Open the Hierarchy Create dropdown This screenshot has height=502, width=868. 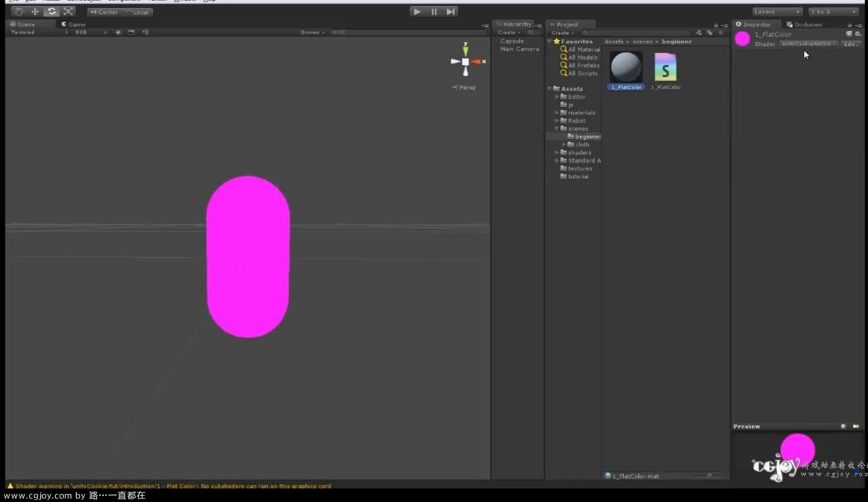(x=509, y=33)
